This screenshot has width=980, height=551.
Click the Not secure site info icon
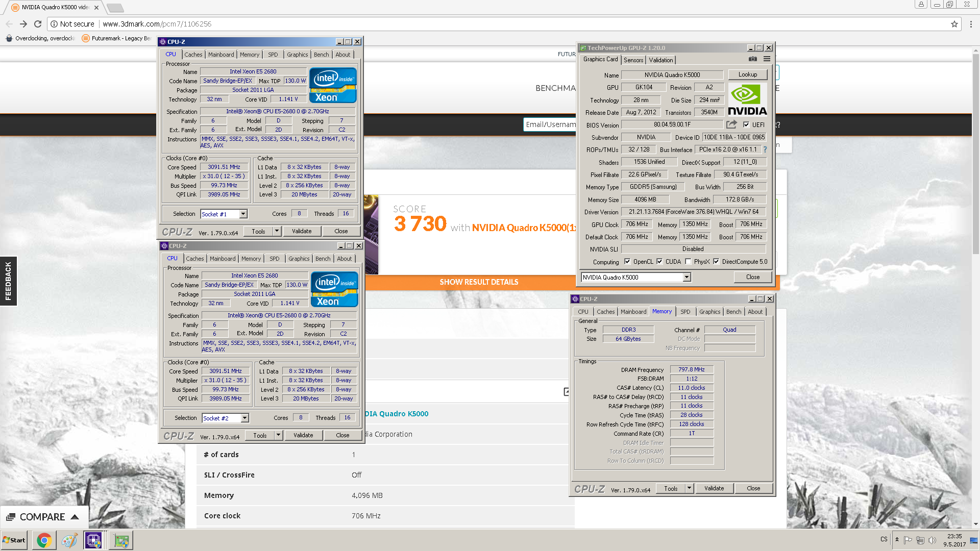click(x=54, y=24)
